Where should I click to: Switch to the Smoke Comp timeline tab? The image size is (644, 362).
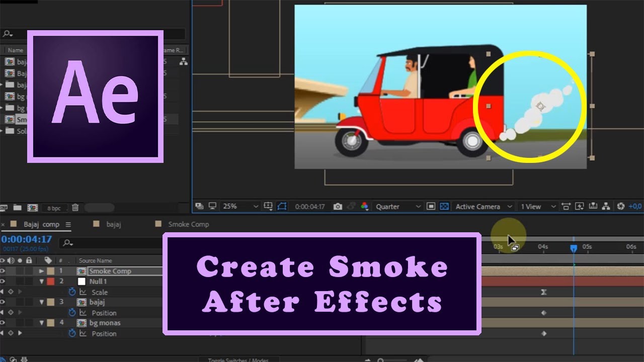[x=189, y=224]
